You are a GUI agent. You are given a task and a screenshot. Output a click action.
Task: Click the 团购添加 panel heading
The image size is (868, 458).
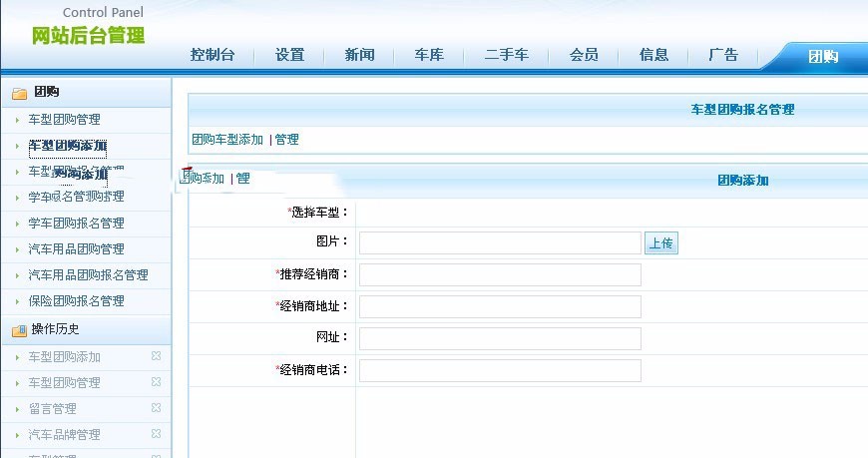tap(743, 181)
